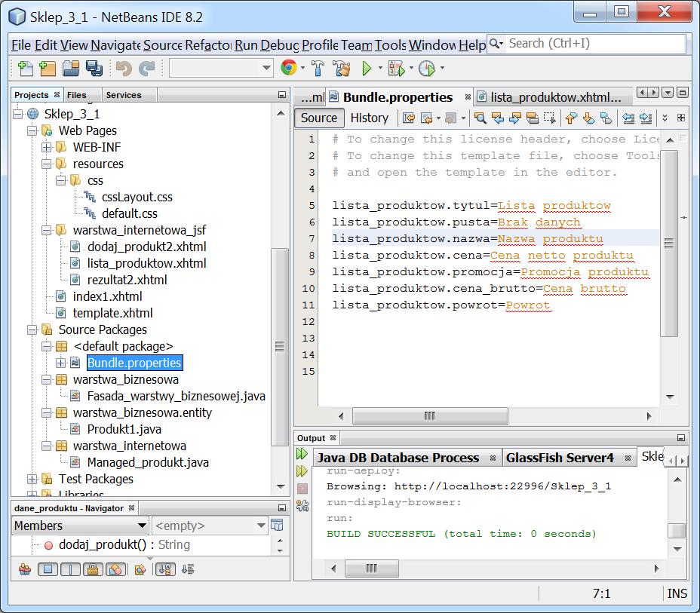Click the Debug Project icon

(397, 69)
